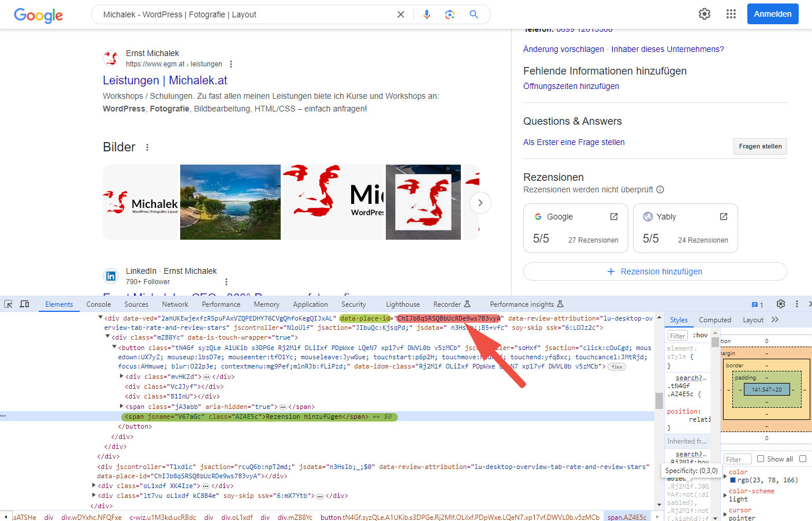The image size is (812, 521).
Task: Show info about unverified Rezensionen
Action: coord(660,189)
